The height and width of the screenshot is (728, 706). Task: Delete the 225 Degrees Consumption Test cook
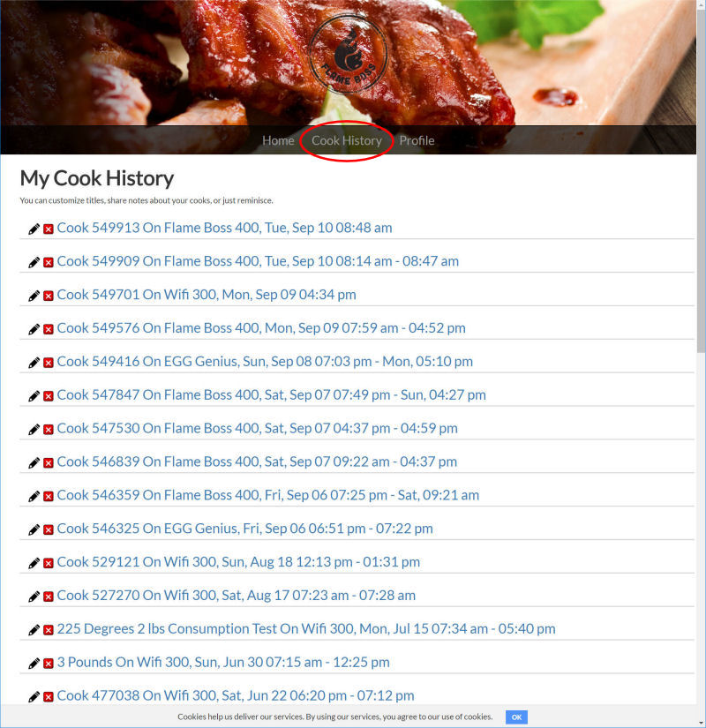pos(49,630)
